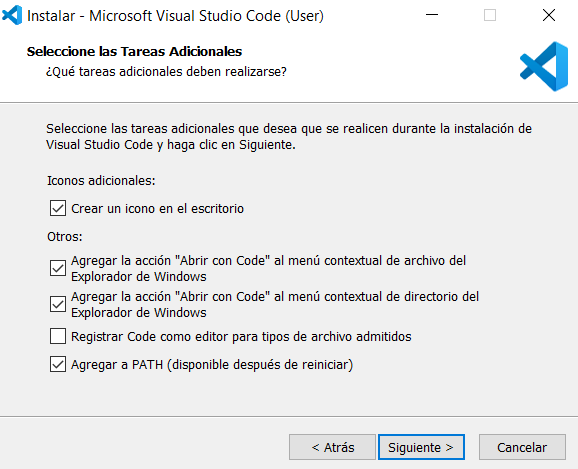
Task: Go back with the '< Atrás' button
Action: click(332, 447)
